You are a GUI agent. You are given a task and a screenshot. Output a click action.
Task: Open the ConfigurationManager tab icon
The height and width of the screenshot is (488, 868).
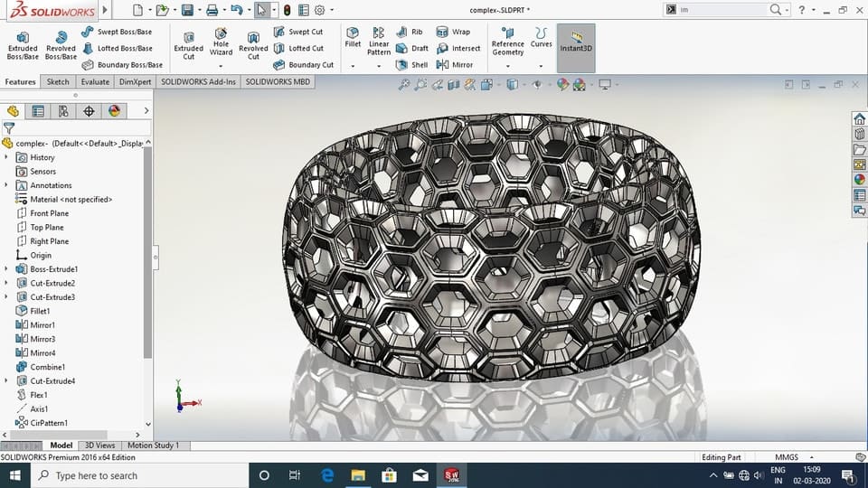(x=63, y=111)
